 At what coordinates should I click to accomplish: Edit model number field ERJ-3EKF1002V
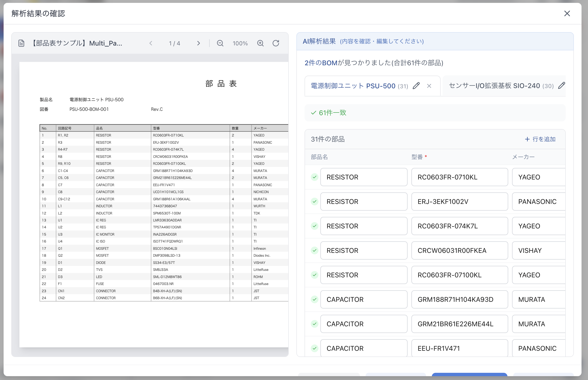click(460, 201)
